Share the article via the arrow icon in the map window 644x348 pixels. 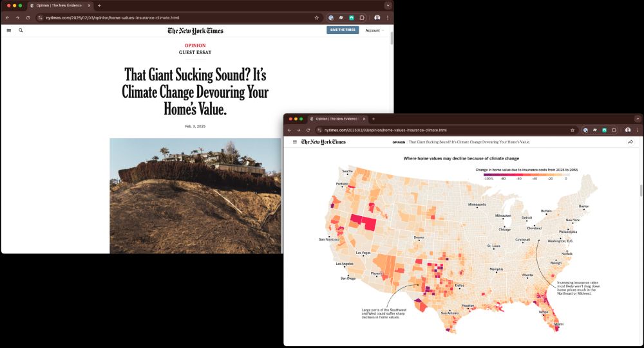[630, 142]
